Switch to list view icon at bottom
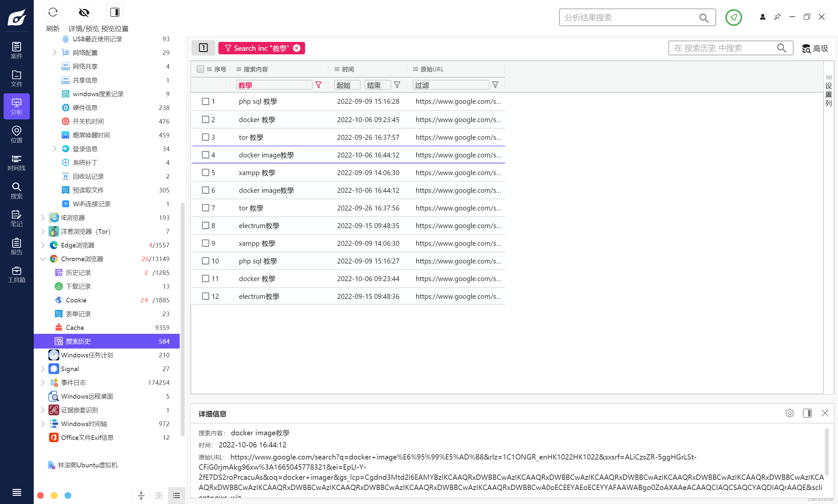 [x=176, y=495]
